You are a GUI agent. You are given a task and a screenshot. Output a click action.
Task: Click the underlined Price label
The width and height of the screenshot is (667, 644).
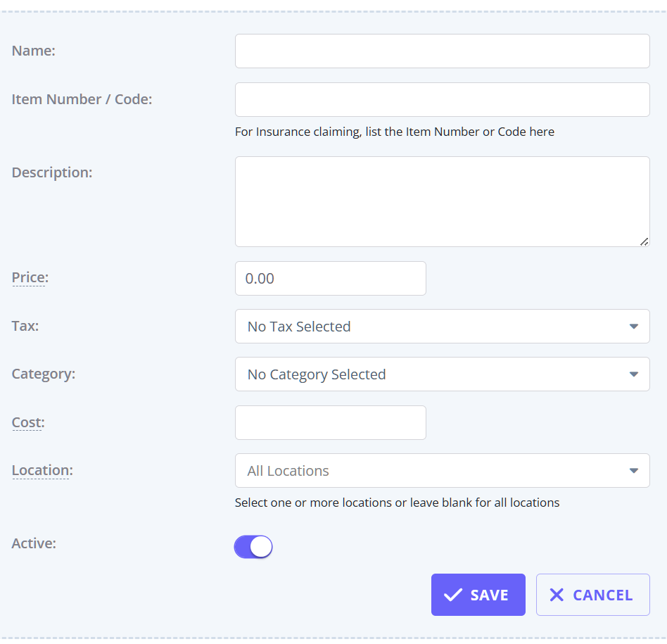click(x=30, y=278)
